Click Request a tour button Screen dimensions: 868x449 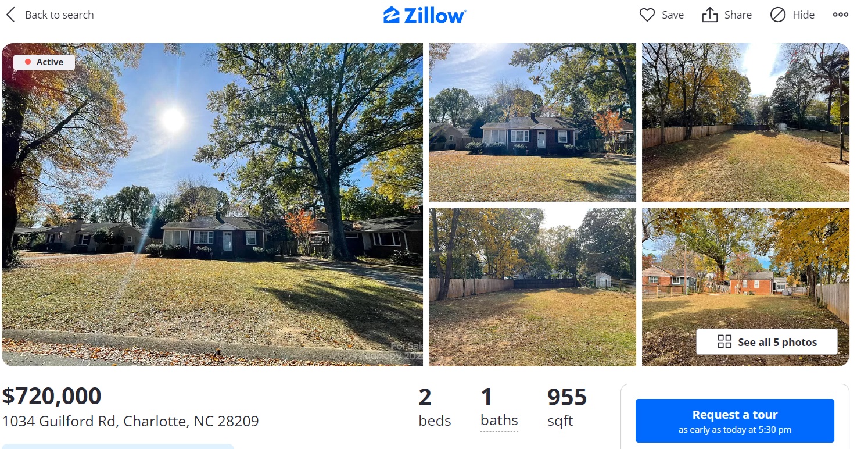pyautogui.click(x=735, y=421)
